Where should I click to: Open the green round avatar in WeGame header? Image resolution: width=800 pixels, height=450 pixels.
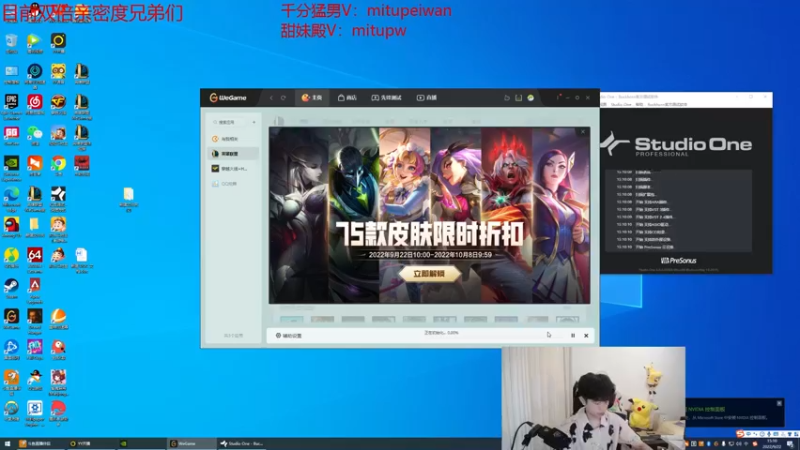point(531,97)
